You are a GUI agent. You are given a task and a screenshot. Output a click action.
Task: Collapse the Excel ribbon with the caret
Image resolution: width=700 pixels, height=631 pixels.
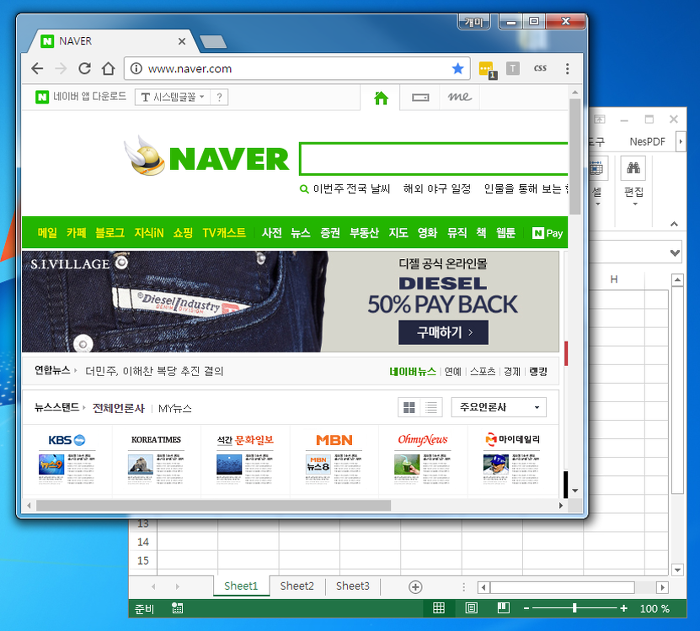[674, 224]
